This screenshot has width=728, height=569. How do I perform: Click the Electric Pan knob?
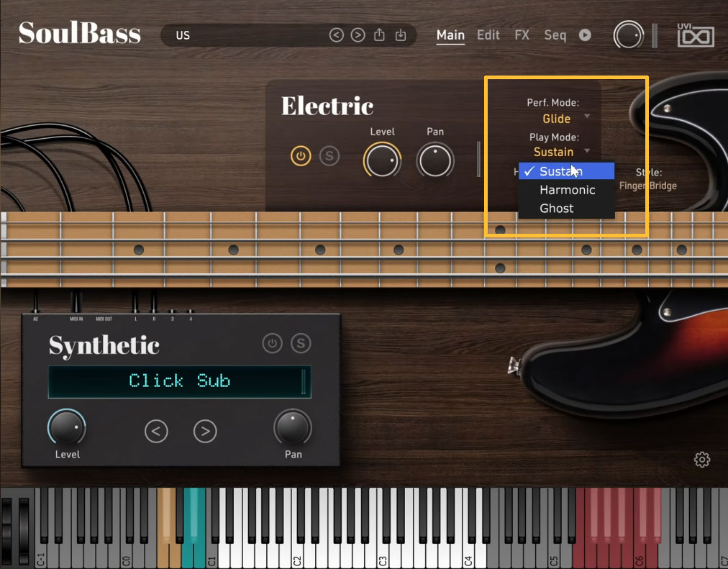(x=435, y=160)
